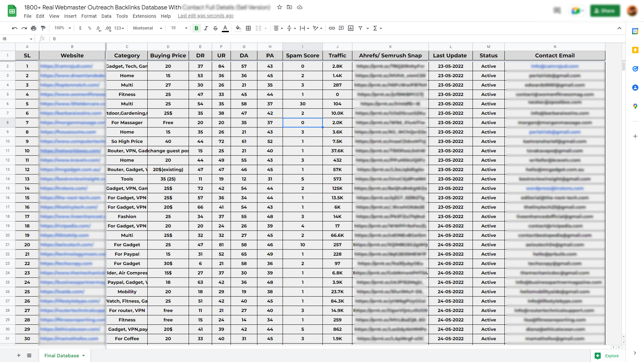Open the View menu
The height and width of the screenshot is (362, 644).
(x=54, y=16)
